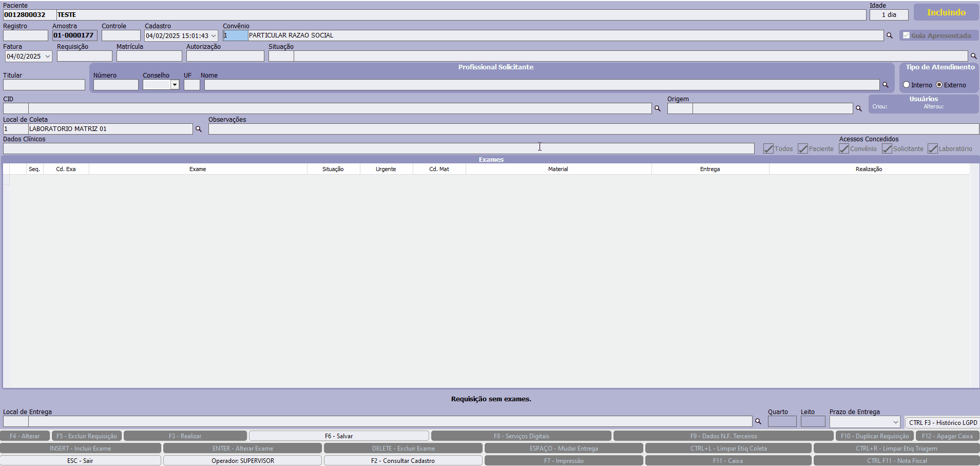The height and width of the screenshot is (466, 980).
Task: Toggle the Todos access checkbox
Action: [x=768, y=149]
